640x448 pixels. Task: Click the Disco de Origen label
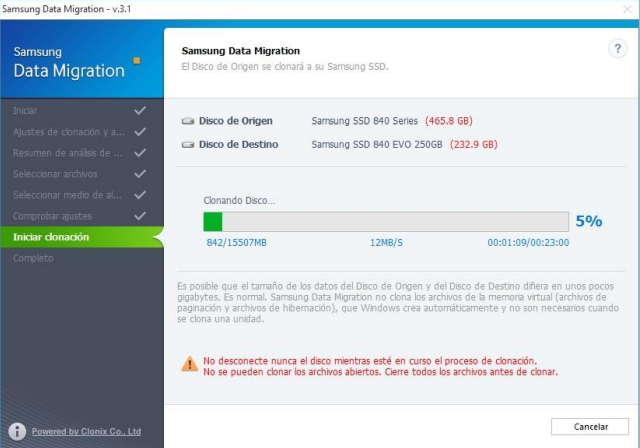(236, 121)
